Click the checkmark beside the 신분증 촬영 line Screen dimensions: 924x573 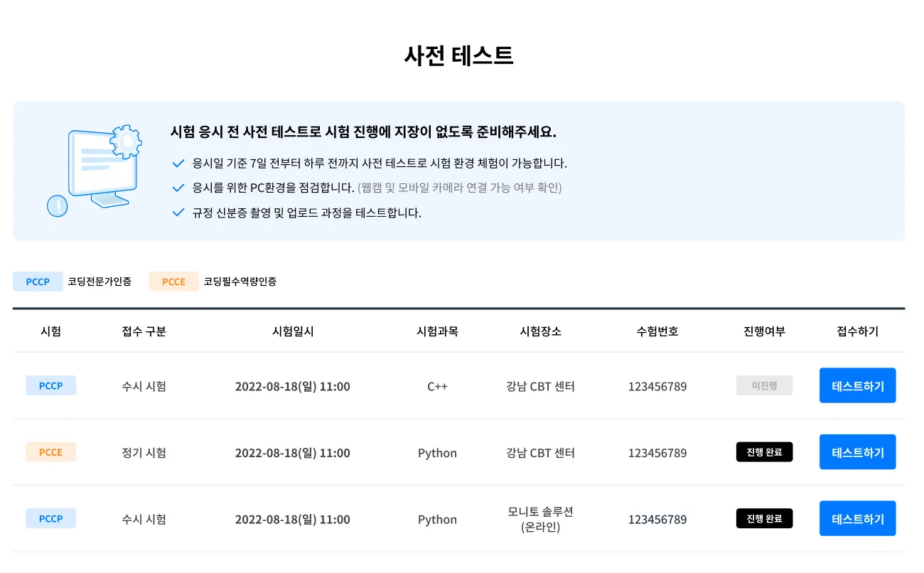tap(178, 213)
